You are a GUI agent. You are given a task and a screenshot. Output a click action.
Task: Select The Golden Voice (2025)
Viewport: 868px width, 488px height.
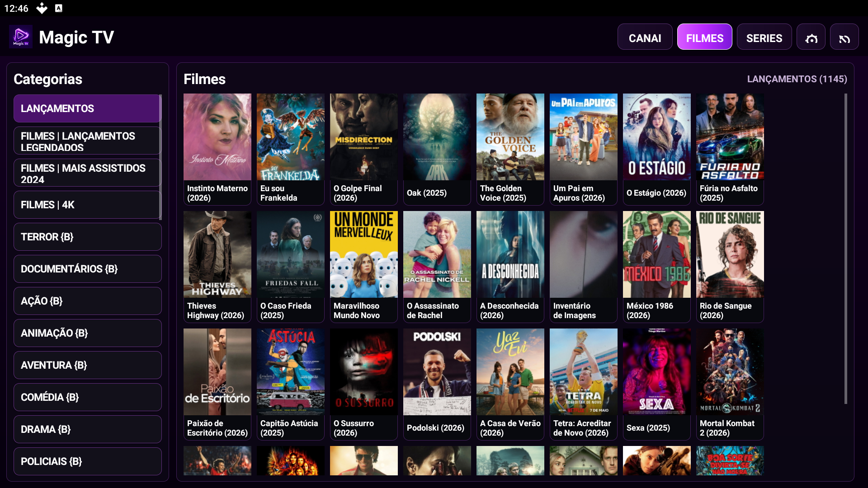point(510,149)
